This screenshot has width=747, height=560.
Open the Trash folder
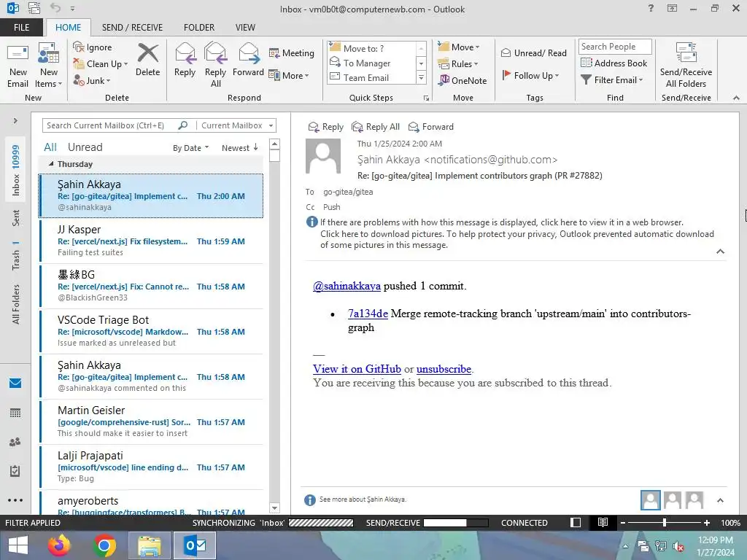click(x=16, y=256)
